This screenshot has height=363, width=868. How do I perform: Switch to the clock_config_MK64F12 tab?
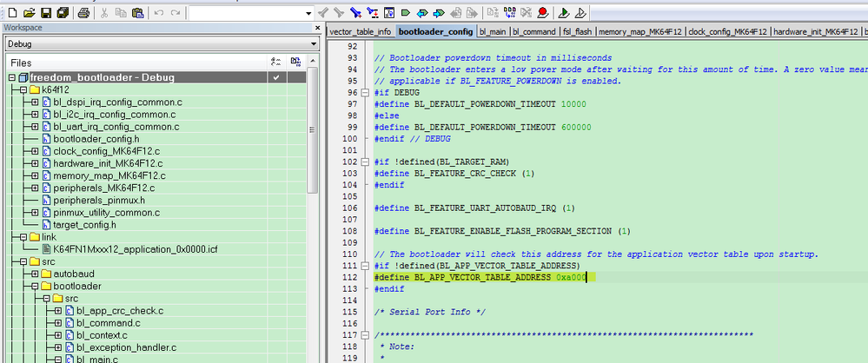[x=727, y=31]
